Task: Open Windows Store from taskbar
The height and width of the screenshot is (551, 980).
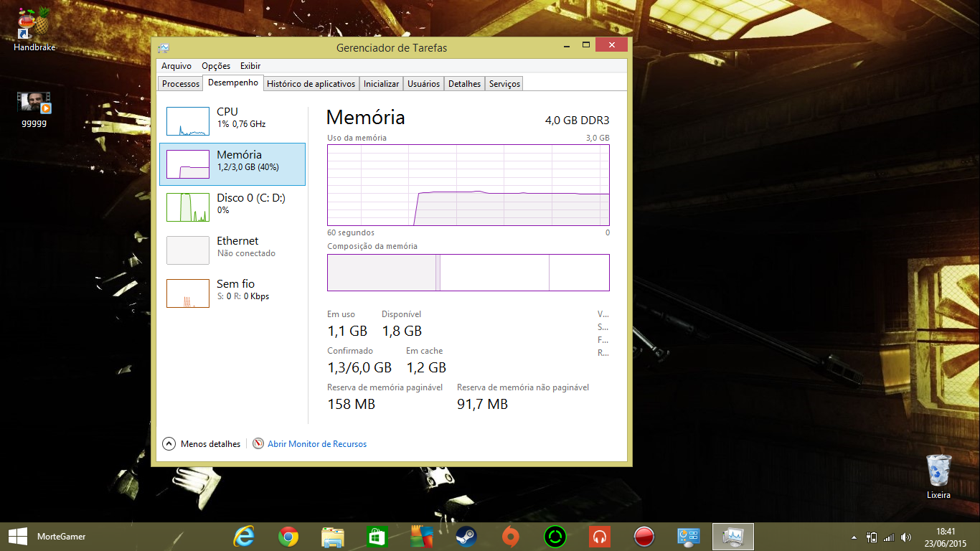Action: pos(377,537)
